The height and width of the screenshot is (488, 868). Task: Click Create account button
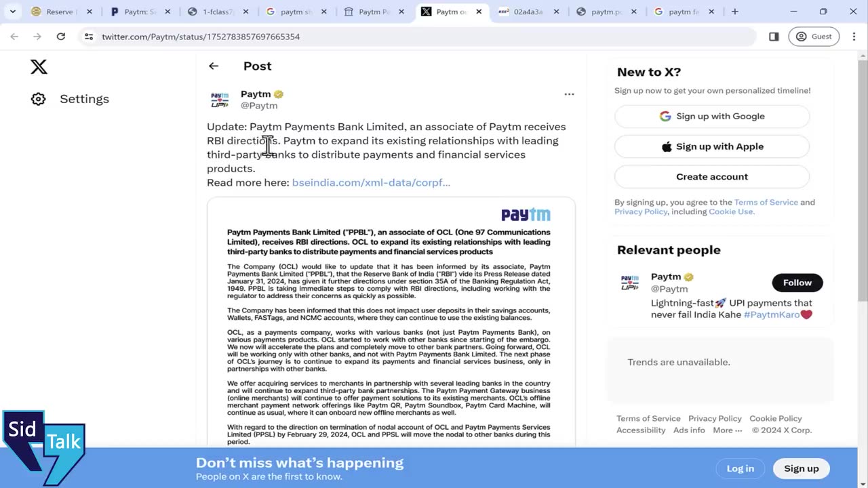pos(712,176)
